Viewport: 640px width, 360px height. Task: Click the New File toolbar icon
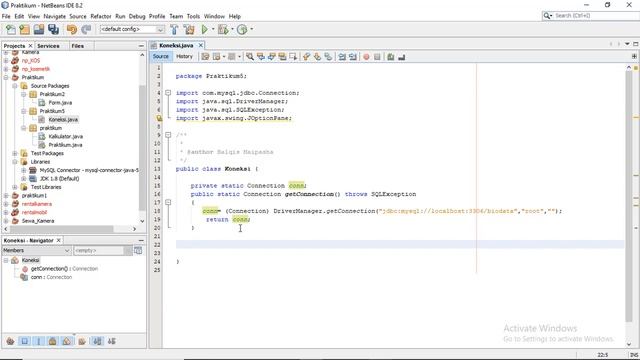[x=11, y=29]
